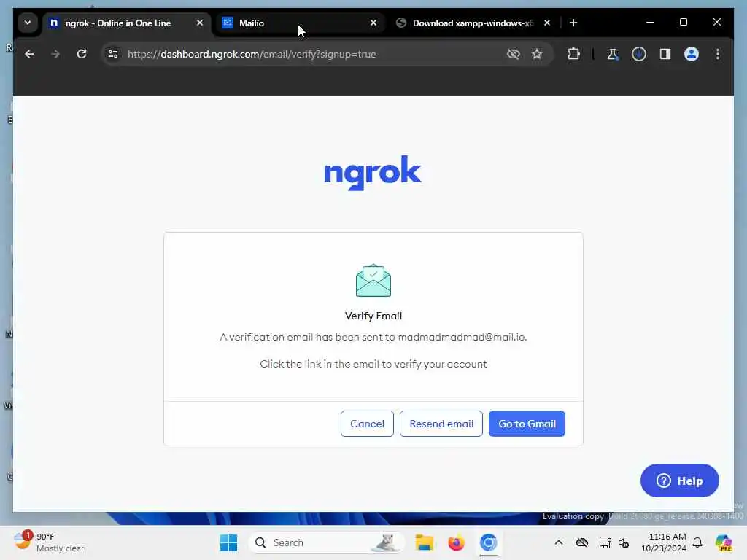Click the crossed-out eye icon in address bar
This screenshot has width=747, height=560.
click(513, 54)
